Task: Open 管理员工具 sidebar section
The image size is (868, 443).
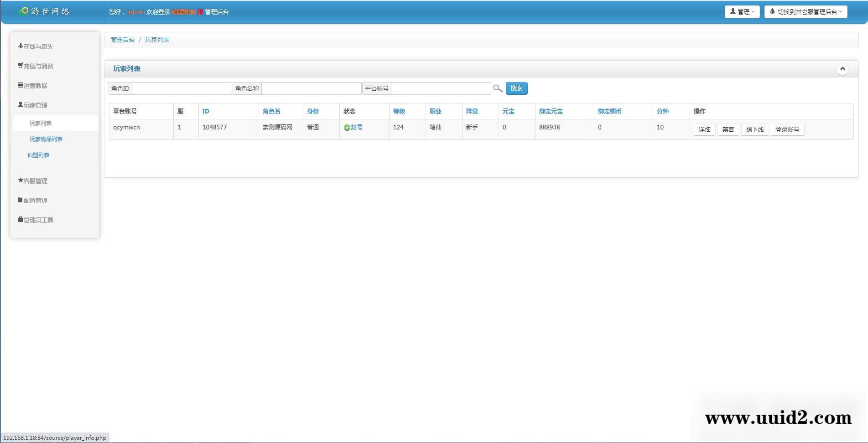Action: click(36, 220)
